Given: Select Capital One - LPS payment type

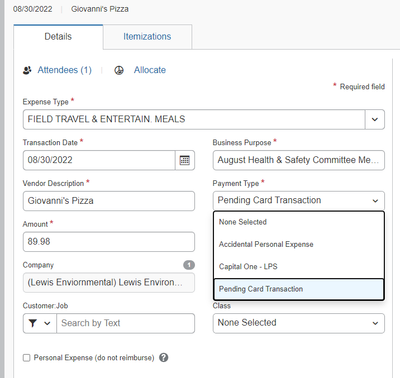Looking at the screenshot, I should pyautogui.click(x=299, y=267).
